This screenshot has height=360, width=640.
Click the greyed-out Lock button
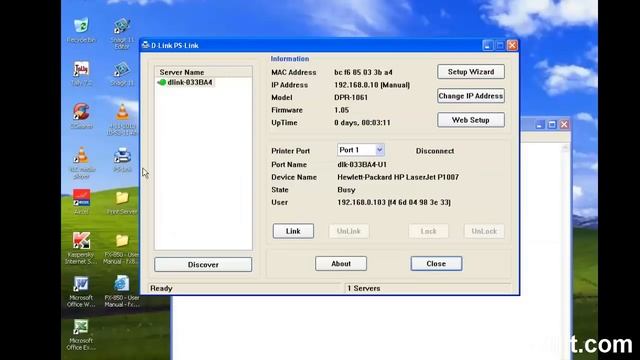click(x=429, y=231)
